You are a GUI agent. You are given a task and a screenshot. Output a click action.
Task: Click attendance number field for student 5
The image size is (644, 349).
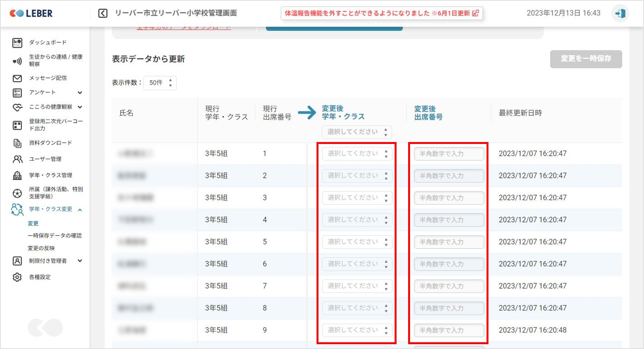pos(449,242)
